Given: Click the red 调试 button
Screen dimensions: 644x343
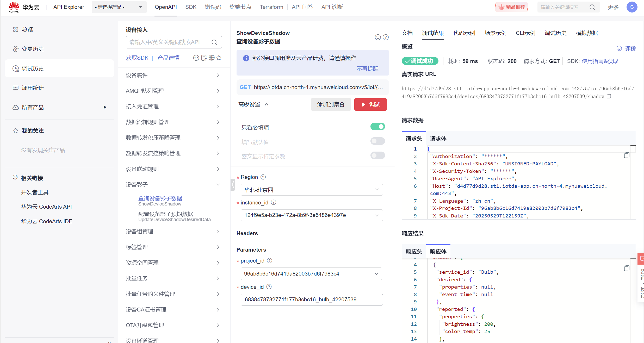Looking at the screenshot, I should click(x=370, y=104).
